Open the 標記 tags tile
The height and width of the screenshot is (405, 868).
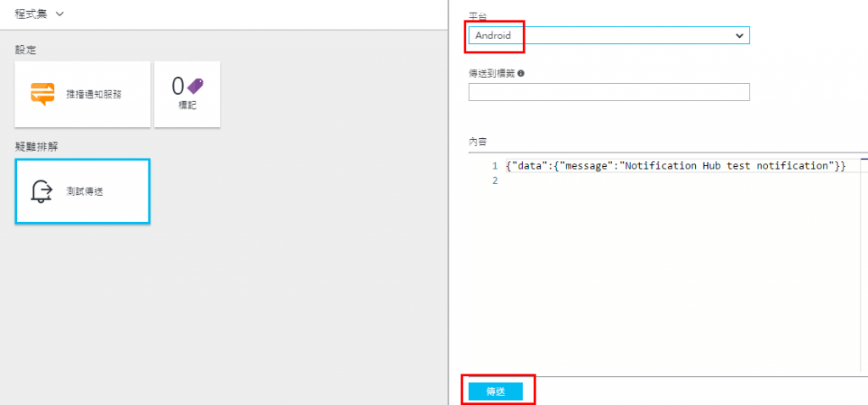(x=187, y=94)
